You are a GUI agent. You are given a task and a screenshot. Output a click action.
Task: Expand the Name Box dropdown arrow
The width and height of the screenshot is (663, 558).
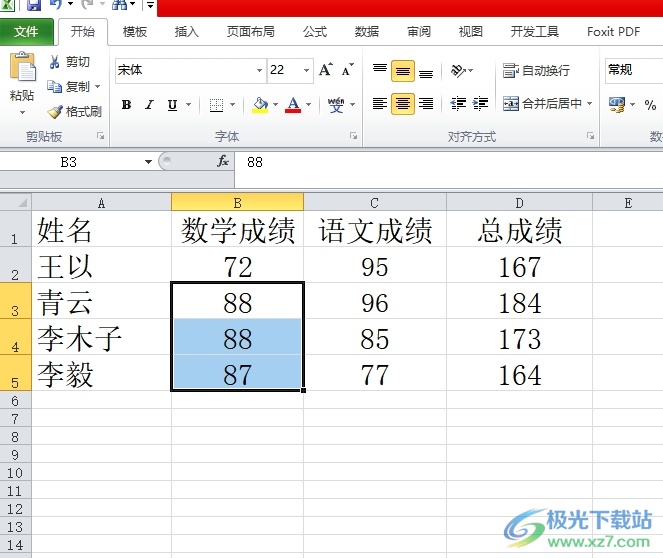click(148, 162)
